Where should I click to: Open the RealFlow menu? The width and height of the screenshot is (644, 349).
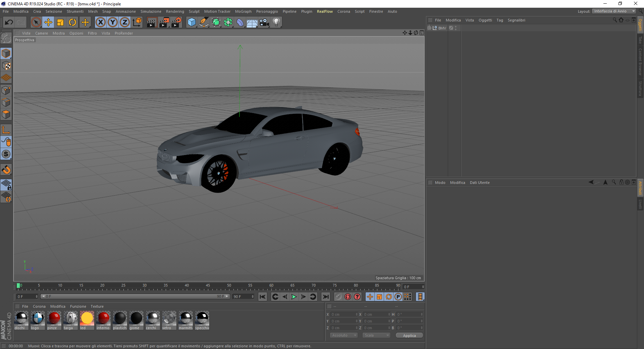click(325, 11)
